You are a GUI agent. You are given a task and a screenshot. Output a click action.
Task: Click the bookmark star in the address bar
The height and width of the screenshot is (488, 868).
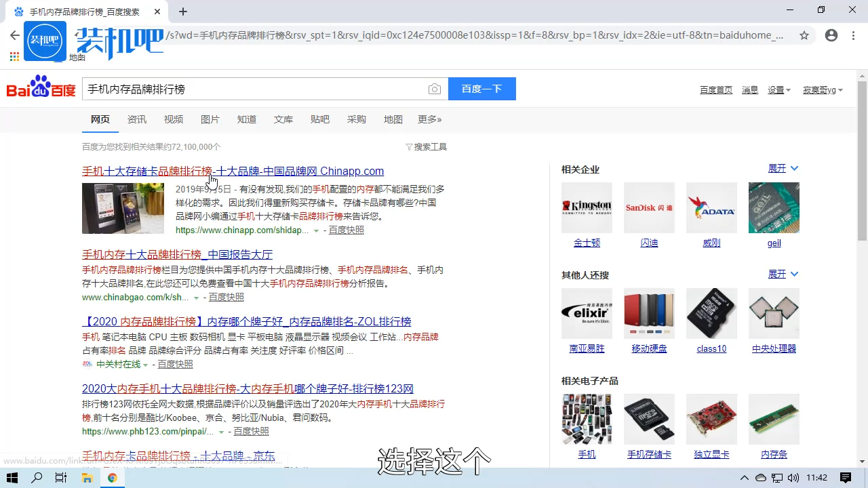pyautogui.click(x=804, y=35)
